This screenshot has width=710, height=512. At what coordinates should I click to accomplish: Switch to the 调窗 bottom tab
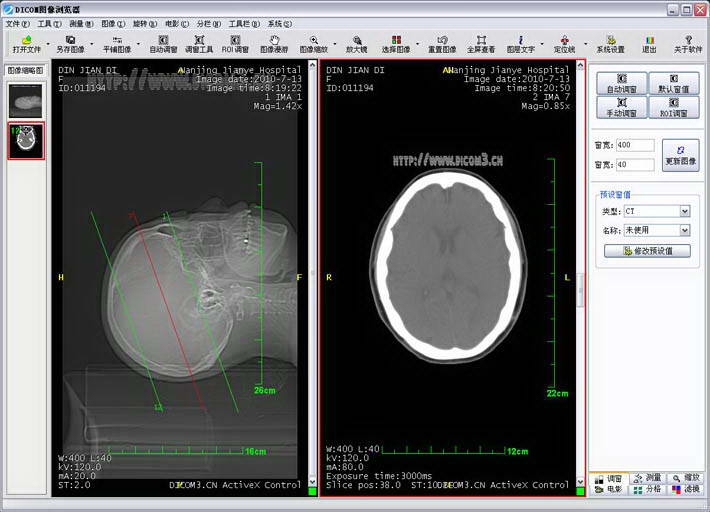pyautogui.click(x=609, y=478)
